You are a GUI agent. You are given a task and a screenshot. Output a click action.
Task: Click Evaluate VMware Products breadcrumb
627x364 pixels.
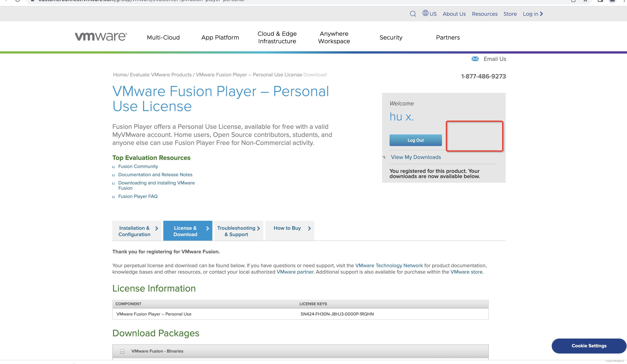(160, 75)
